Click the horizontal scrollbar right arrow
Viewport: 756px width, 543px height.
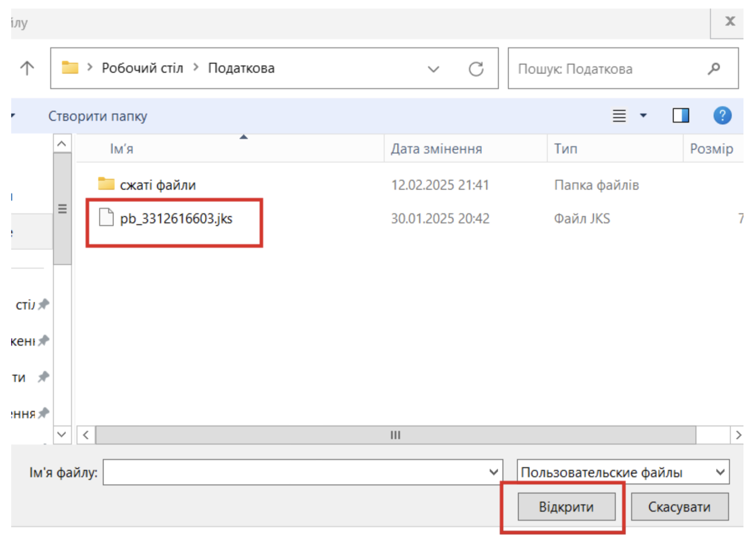[x=738, y=435]
